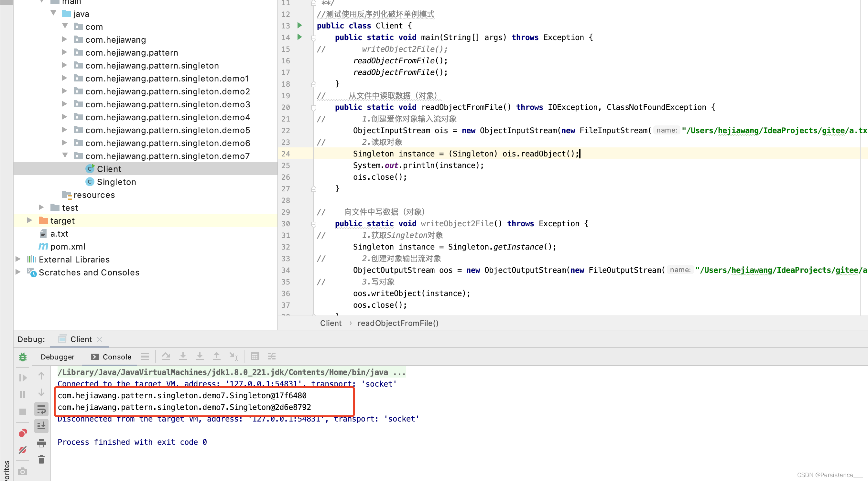This screenshot has height=481, width=868.
Task: Run main method via gutter arrow line 14
Action: [x=299, y=37]
